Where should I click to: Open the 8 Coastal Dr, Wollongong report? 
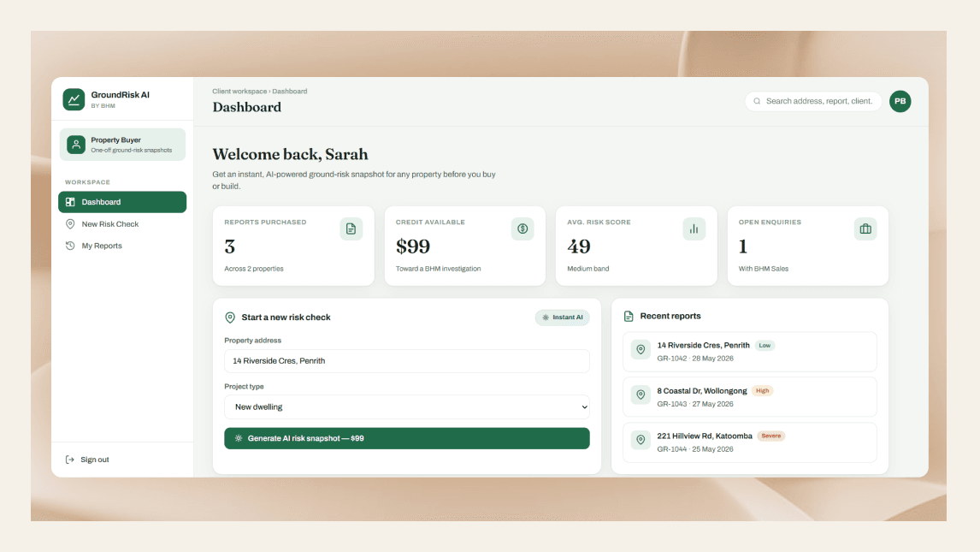click(749, 397)
